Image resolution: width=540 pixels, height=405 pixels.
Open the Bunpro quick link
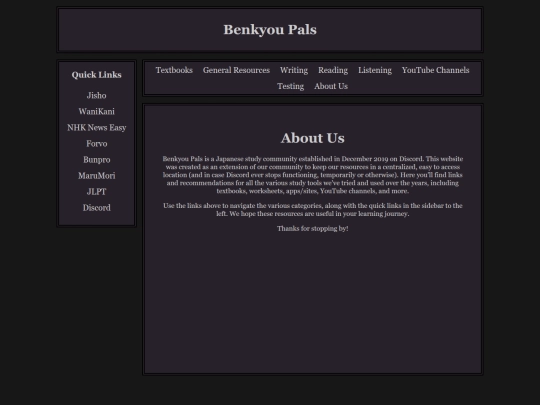[x=96, y=160]
